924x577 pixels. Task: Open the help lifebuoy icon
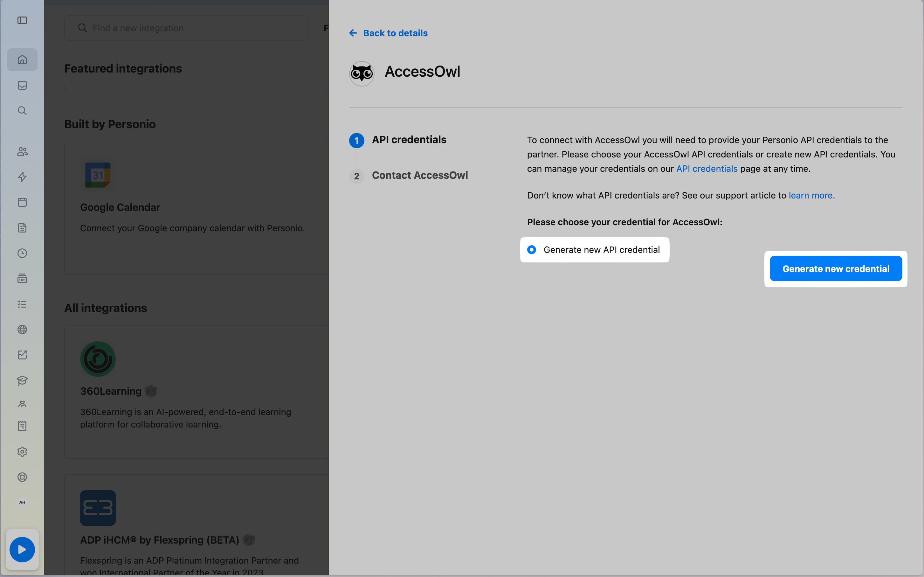click(22, 477)
